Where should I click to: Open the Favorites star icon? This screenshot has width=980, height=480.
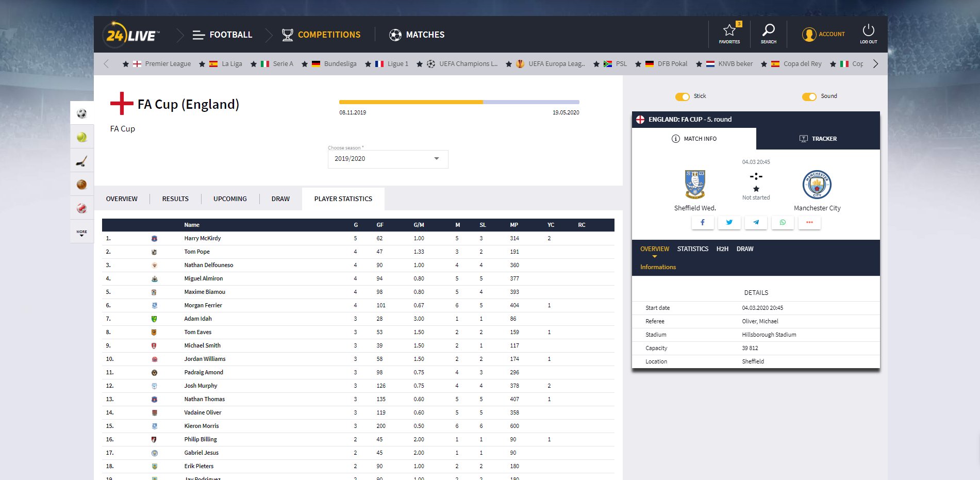click(729, 30)
